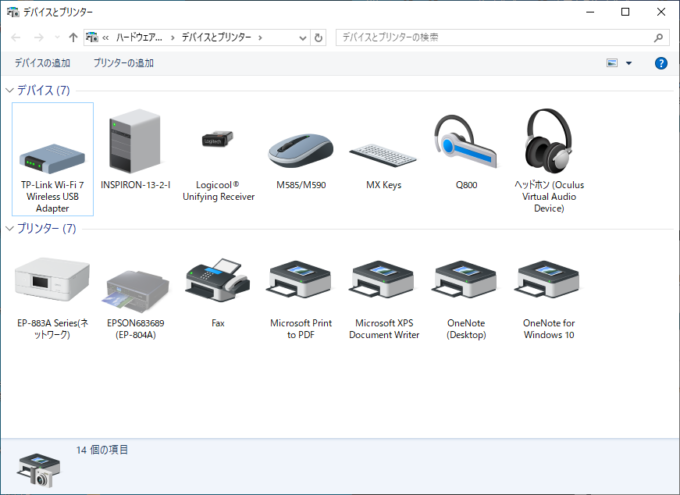
Task: Select the M585/M590 mouse icon
Action: (301, 151)
